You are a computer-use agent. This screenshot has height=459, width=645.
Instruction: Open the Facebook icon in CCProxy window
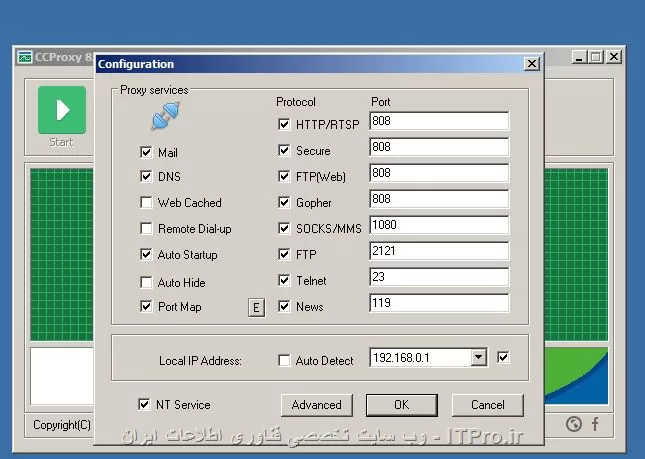[595, 424]
